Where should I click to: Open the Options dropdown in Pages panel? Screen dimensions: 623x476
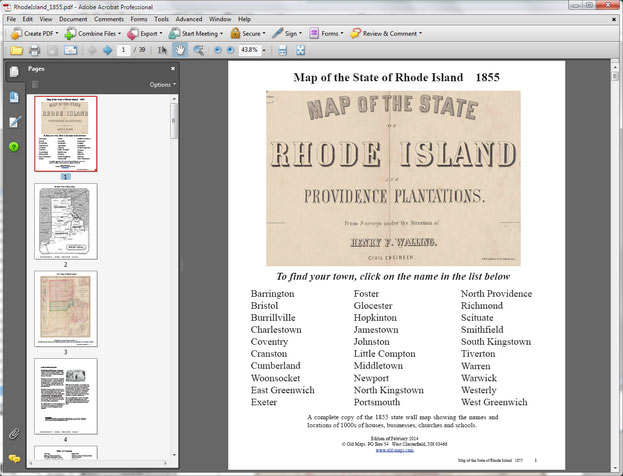click(x=163, y=85)
